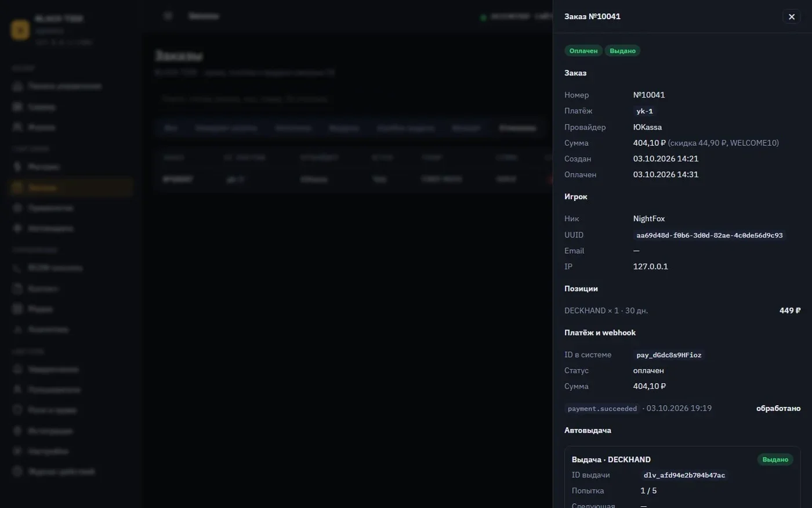Screen dimensions: 812x508
Task: Focus the orders search input field
Action: pyautogui.click(x=348, y=99)
